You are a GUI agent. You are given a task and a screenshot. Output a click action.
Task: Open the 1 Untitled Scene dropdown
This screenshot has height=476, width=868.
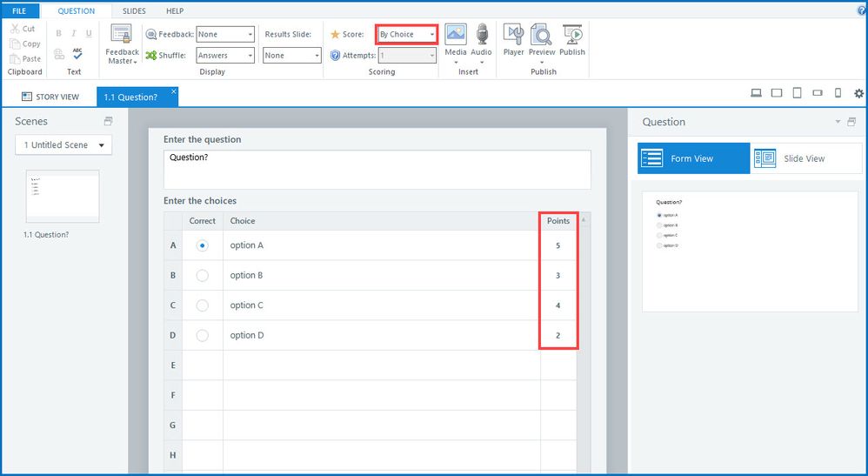pyautogui.click(x=63, y=144)
